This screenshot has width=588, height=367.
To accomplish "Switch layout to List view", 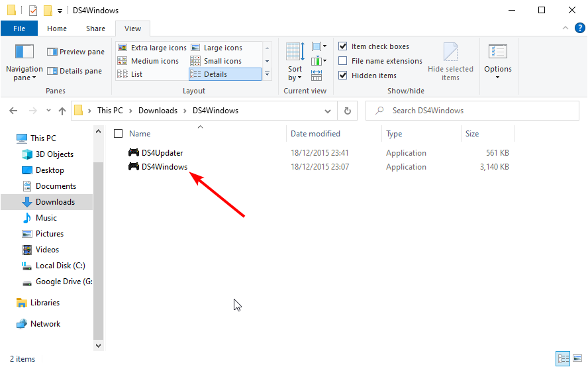I will pyautogui.click(x=130, y=74).
